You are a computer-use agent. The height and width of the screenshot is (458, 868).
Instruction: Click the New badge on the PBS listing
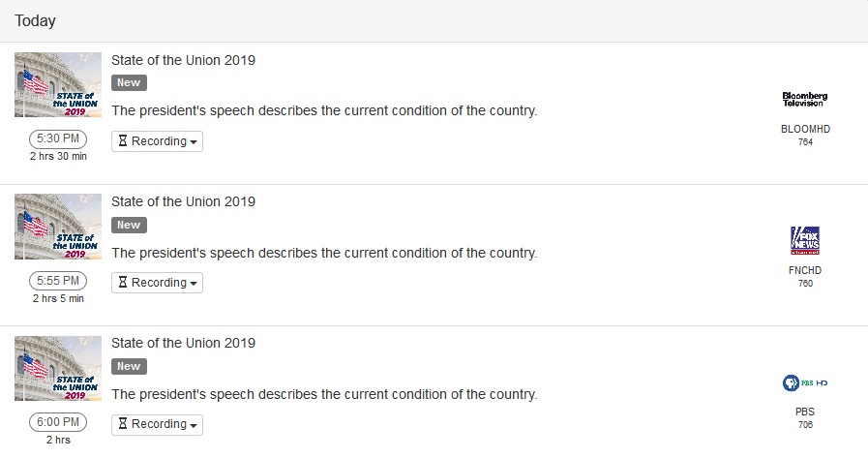coord(129,366)
